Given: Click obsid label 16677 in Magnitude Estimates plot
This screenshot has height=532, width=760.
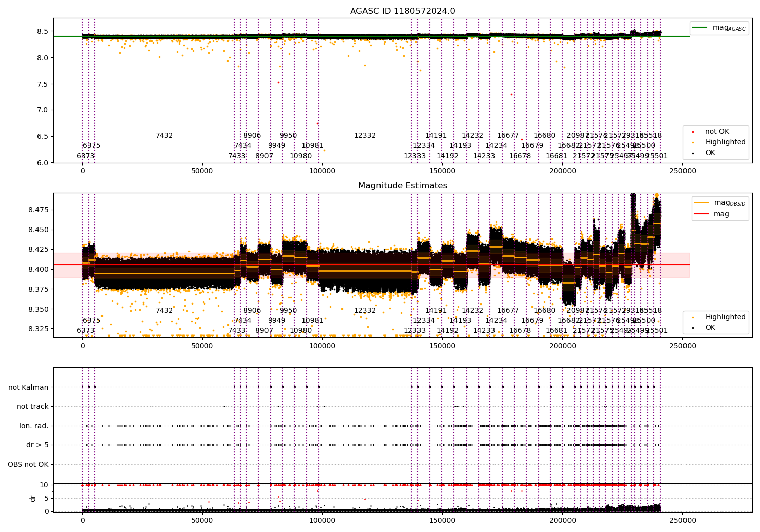Looking at the screenshot, I should tap(508, 311).
